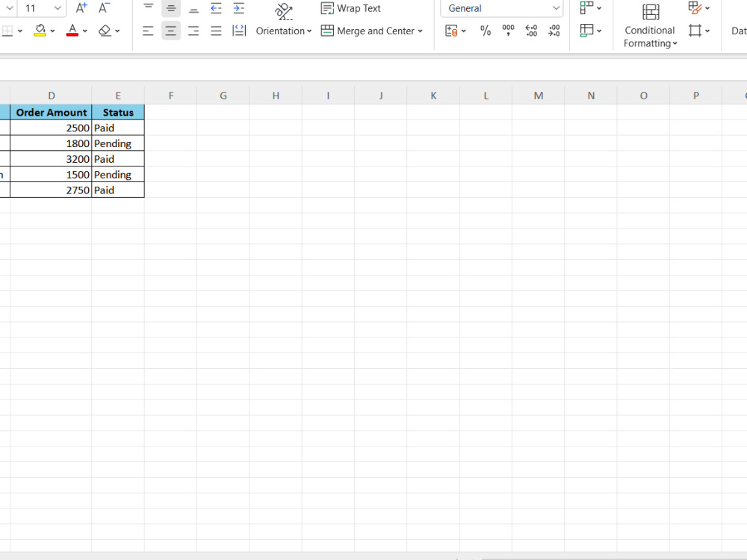This screenshot has height=560, width=747.
Task: Select Pending status in 1800 row
Action: [x=118, y=143]
